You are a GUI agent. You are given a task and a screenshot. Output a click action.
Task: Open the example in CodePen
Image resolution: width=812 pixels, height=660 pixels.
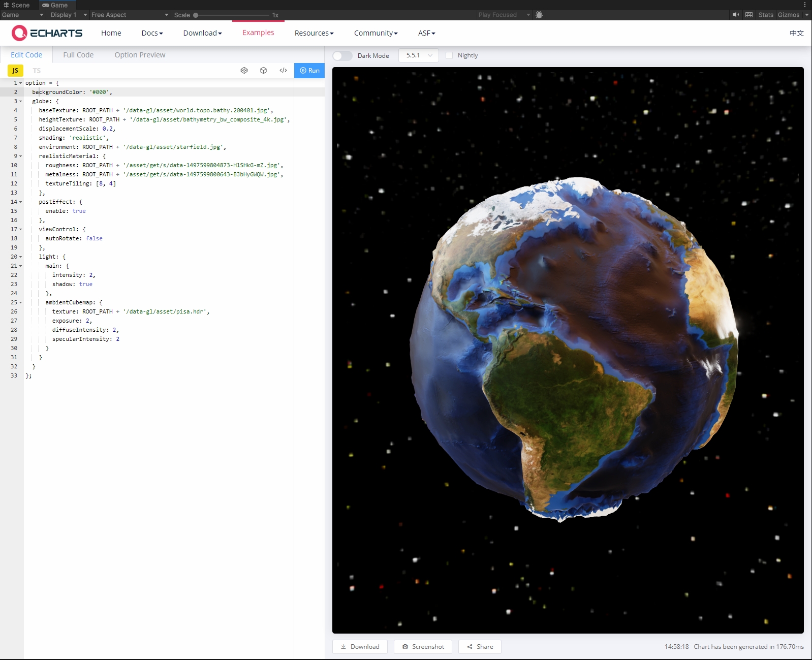[244, 71]
